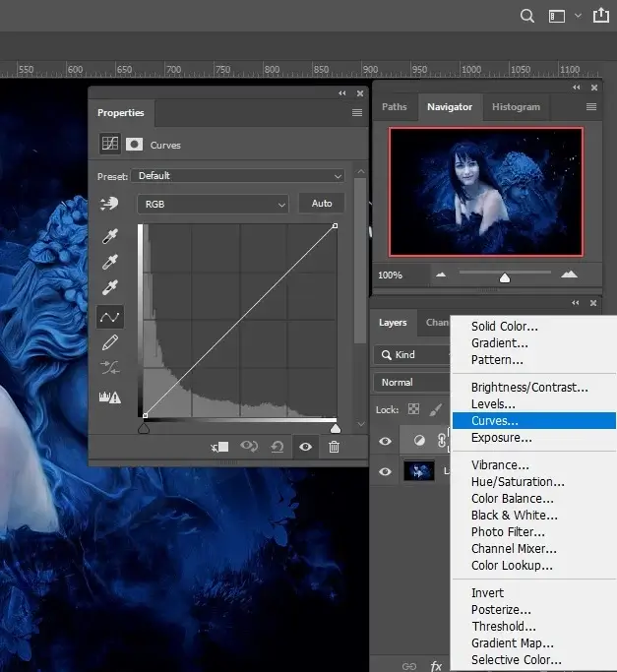This screenshot has height=672, width=617.
Task: Click the lock transparent pixels icon
Action: pos(413,409)
